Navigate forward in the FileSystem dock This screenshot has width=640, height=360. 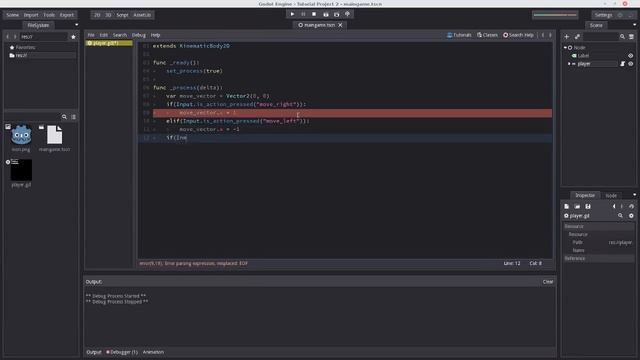(x=15, y=37)
